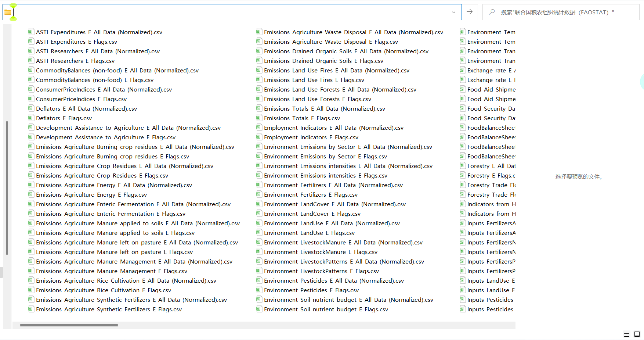Click Emissions Agriculture Burning crop residues E Flags.csv

113,157
